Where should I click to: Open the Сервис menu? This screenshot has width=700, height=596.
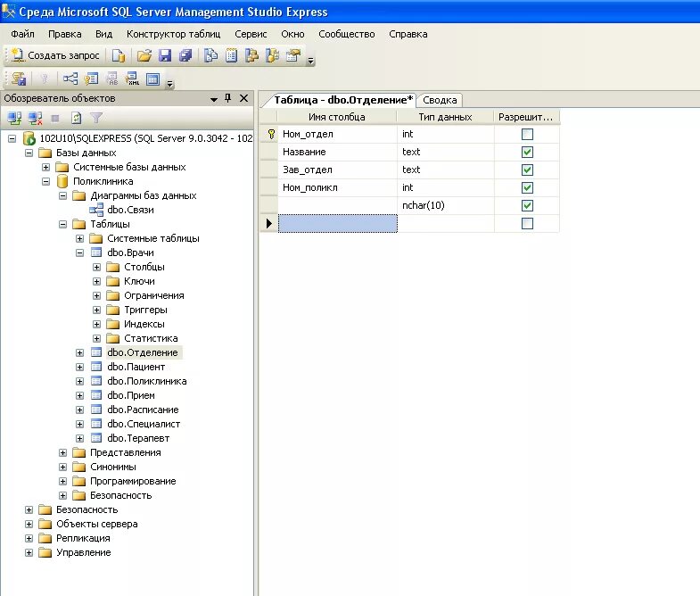pyautogui.click(x=251, y=34)
